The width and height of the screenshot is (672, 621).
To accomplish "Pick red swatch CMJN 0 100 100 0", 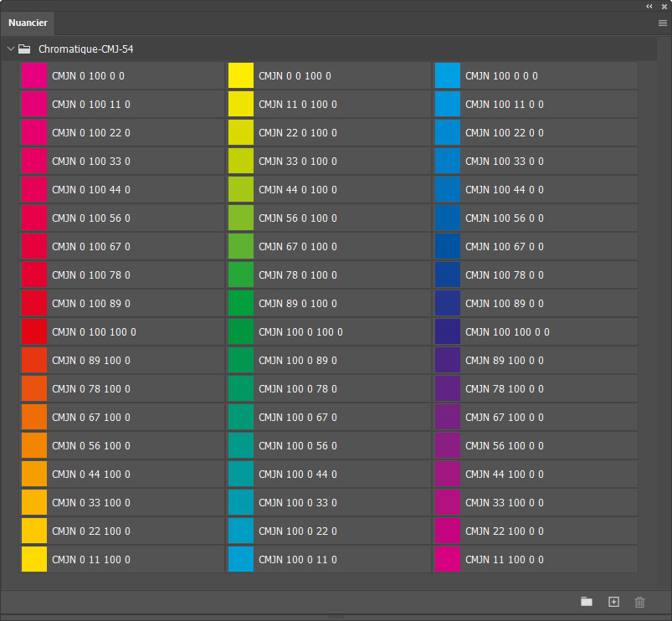I will coord(33,332).
